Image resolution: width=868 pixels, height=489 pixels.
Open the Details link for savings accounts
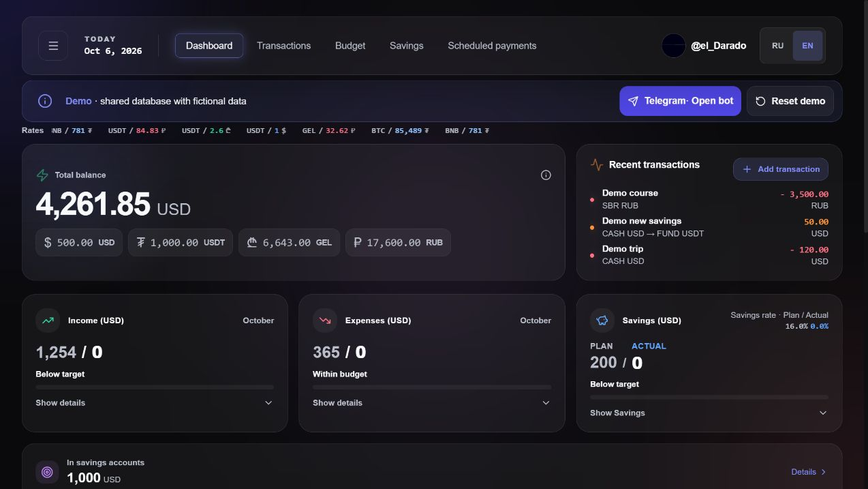point(809,472)
